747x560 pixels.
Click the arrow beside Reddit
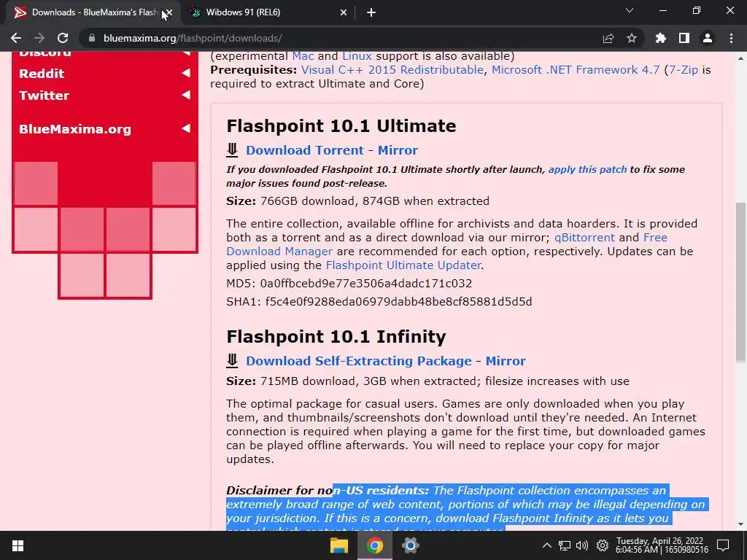tap(186, 73)
